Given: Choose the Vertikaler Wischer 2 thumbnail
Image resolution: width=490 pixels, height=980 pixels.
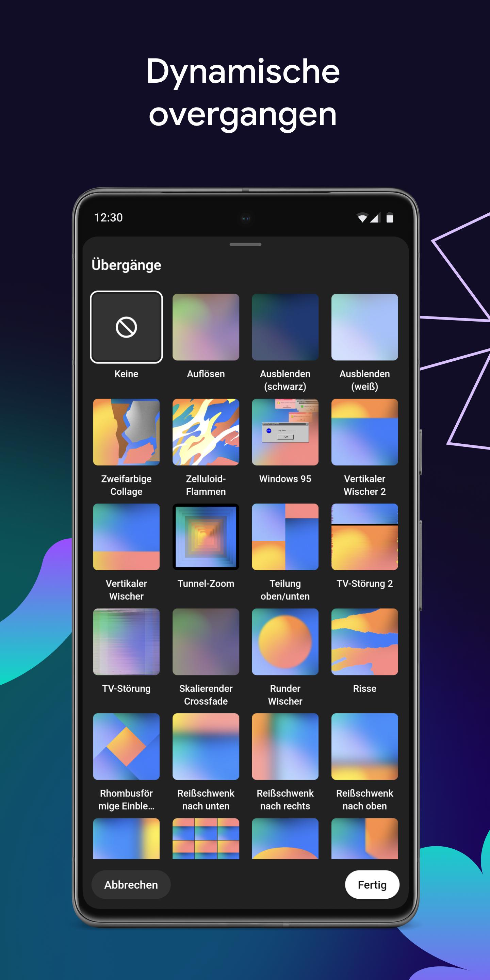Looking at the screenshot, I should tap(364, 432).
